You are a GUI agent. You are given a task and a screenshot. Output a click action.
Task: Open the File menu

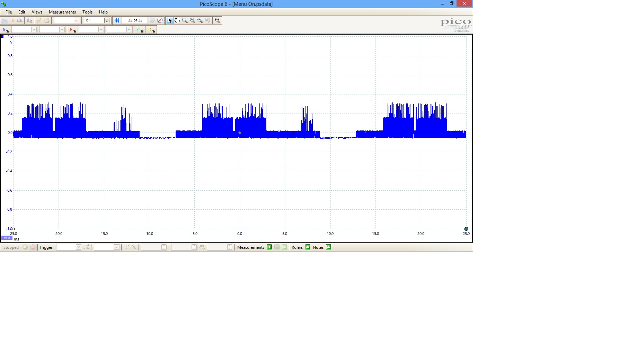[x=9, y=12]
